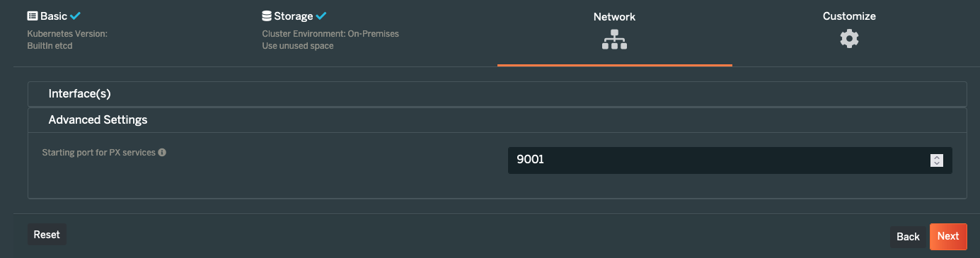Screen dimensions: 980x258
Task: Click the Reset button
Action: point(47,235)
